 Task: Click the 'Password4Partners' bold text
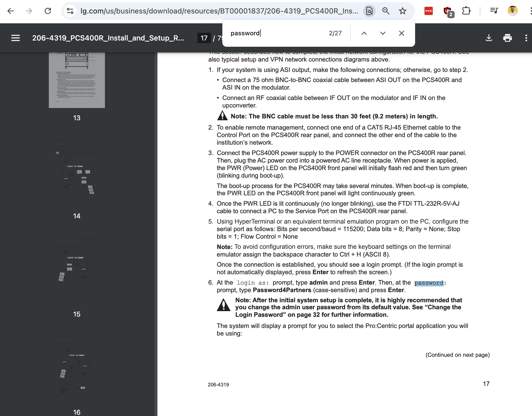[282, 290]
